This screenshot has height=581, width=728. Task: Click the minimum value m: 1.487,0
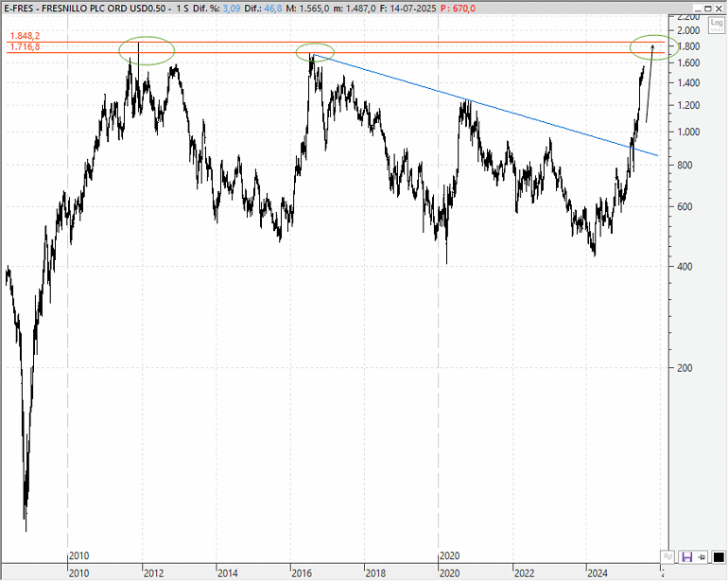point(355,9)
